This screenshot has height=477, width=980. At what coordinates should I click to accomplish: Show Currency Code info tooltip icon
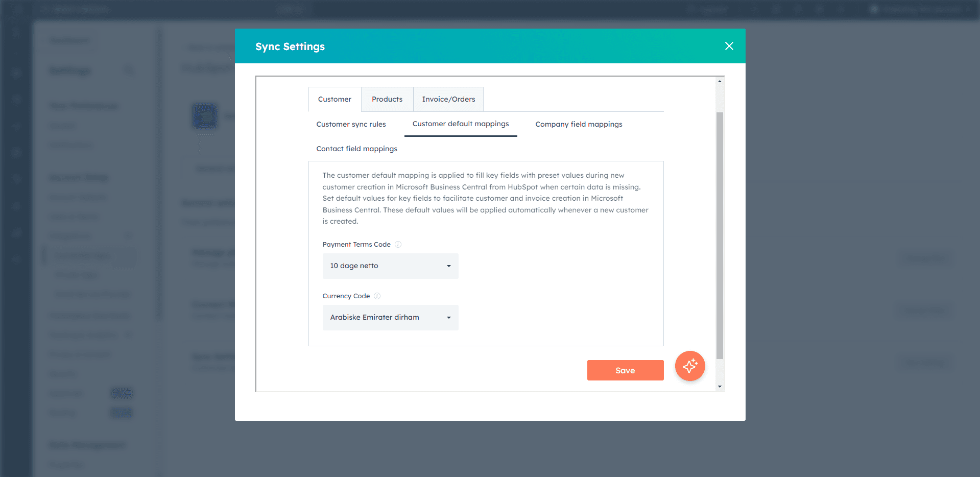tap(377, 296)
